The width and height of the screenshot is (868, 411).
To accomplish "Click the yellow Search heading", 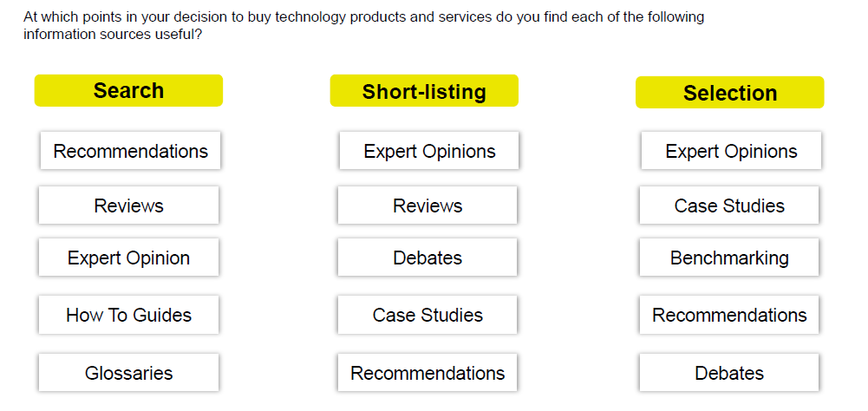I will click(128, 91).
